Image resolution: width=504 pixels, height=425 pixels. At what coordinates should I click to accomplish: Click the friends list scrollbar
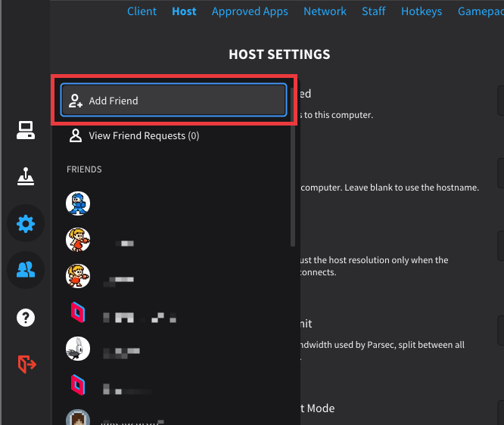[x=293, y=166]
